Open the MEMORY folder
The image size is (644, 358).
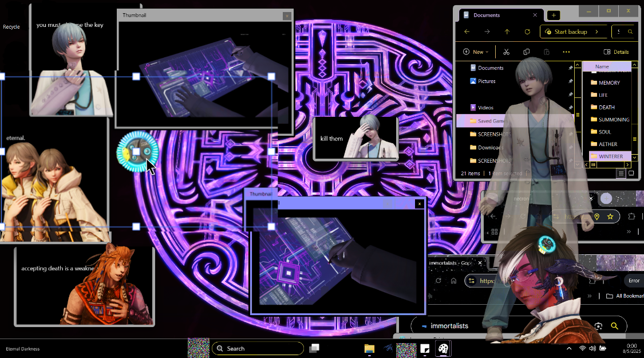click(605, 82)
